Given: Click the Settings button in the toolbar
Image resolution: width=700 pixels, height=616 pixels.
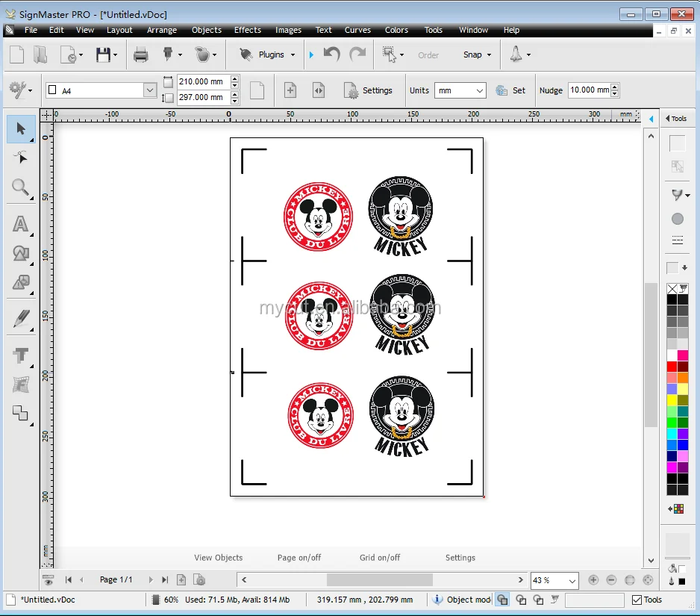Looking at the screenshot, I should 369,90.
